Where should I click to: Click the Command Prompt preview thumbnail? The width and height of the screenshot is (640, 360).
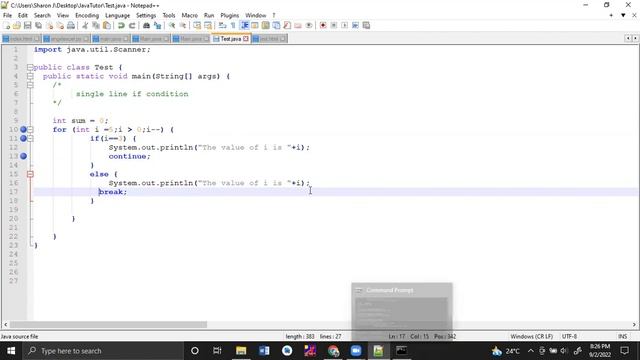tap(402, 312)
